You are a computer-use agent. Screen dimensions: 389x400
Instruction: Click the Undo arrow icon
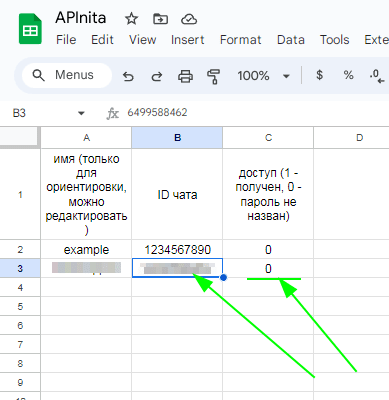[x=128, y=76]
